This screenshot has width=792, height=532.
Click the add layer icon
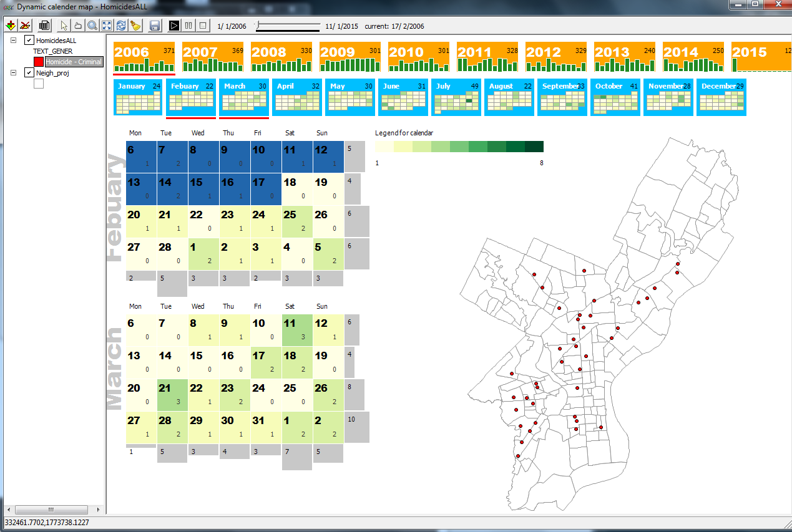(x=11, y=26)
